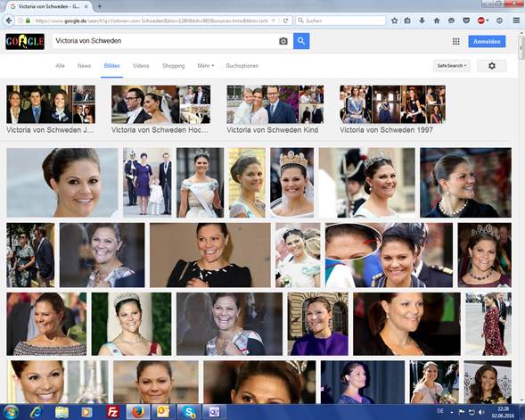Image resolution: width=525 pixels, height=420 pixels.
Task: Launch FileZilla from the taskbar
Action: (113, 412)
